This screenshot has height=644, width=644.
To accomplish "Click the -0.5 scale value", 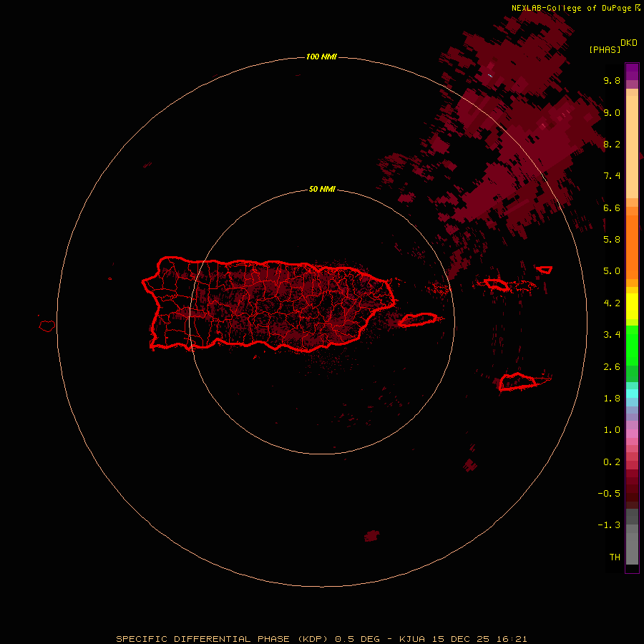I will (x=609, y=494).
